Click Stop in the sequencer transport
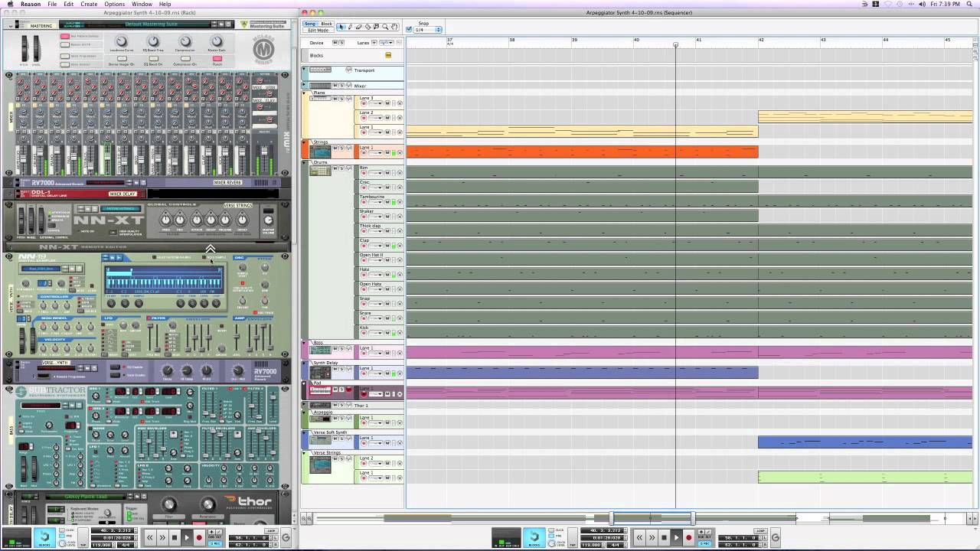980x551 pixels. pyautogui.click(x=664, y=537)
